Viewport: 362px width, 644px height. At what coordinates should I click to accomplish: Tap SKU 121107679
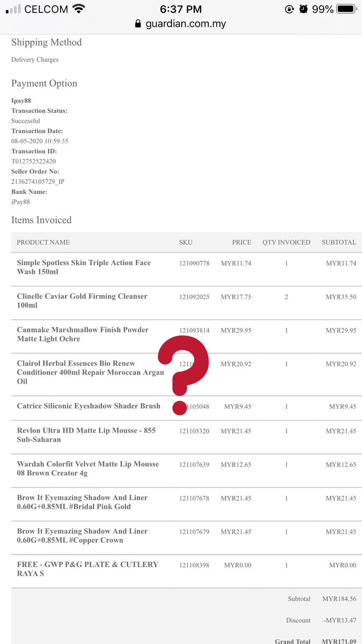194,532
